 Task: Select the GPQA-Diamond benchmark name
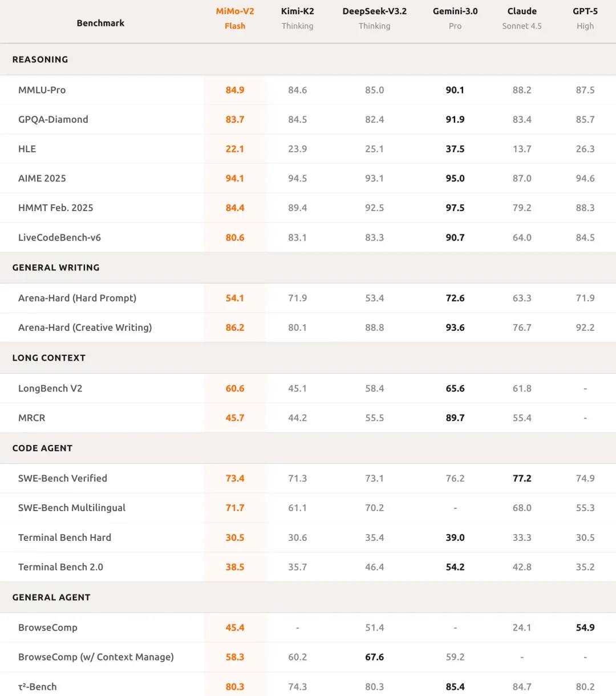point(53,119)
